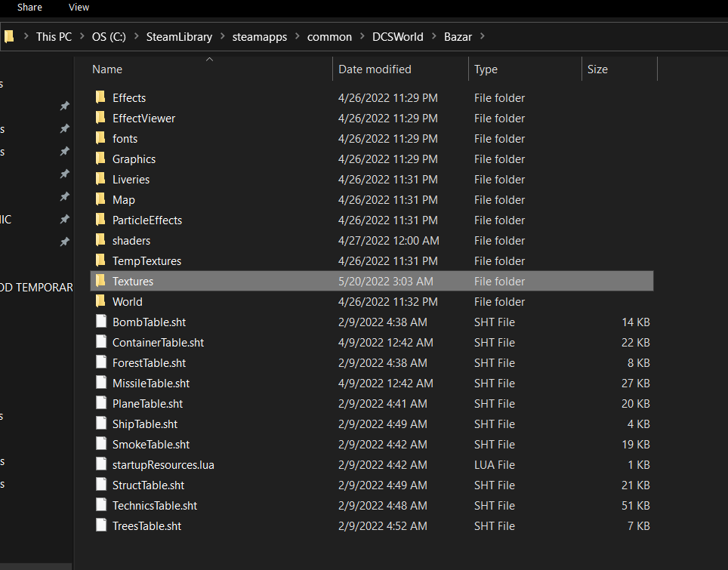
Task: Expand the chevron after Bazar in path
Action: [x=483, y=36]
